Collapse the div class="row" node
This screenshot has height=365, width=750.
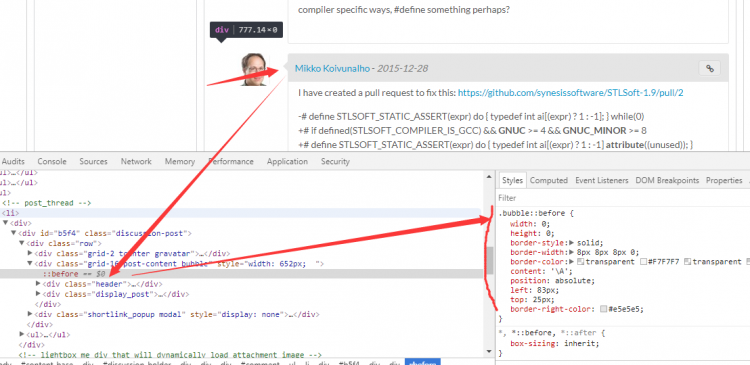pos(22,243)
